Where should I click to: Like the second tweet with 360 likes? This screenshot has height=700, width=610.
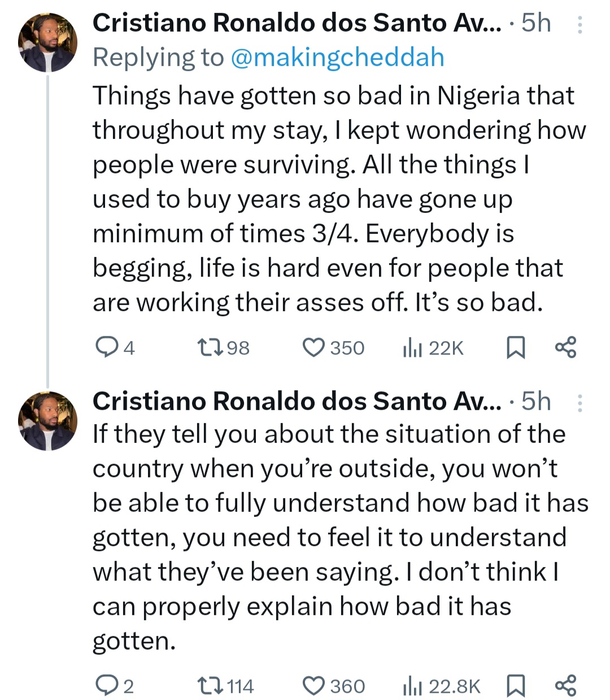pyautogui.click(x=314, y=686)
